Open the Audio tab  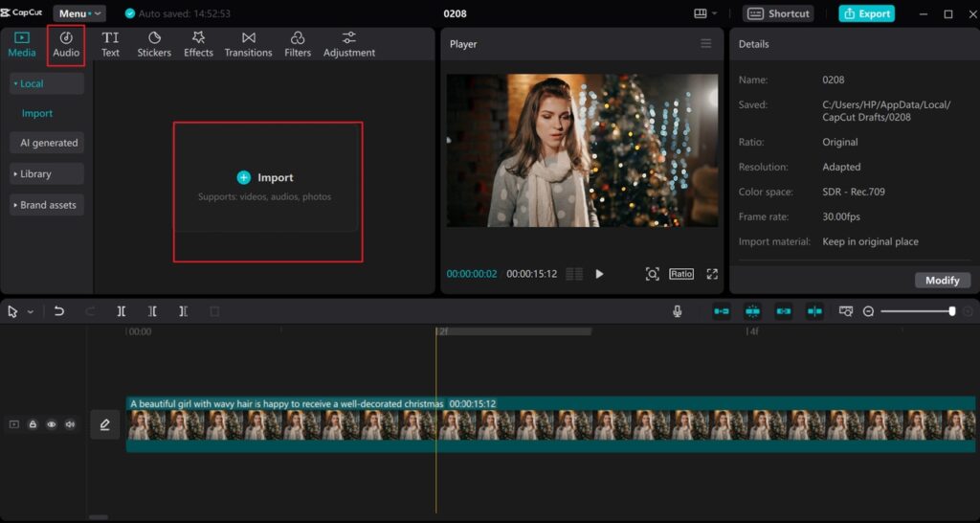(66, 45)
